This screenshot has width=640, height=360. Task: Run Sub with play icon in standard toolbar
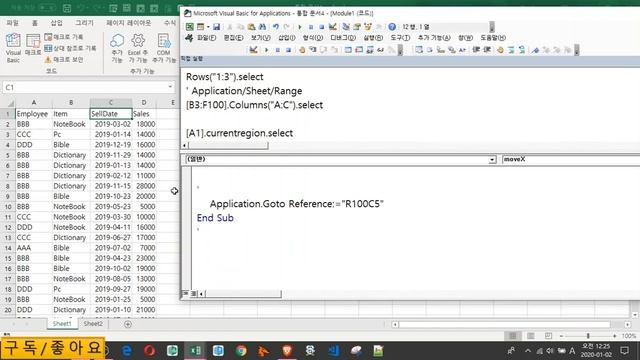300,27
